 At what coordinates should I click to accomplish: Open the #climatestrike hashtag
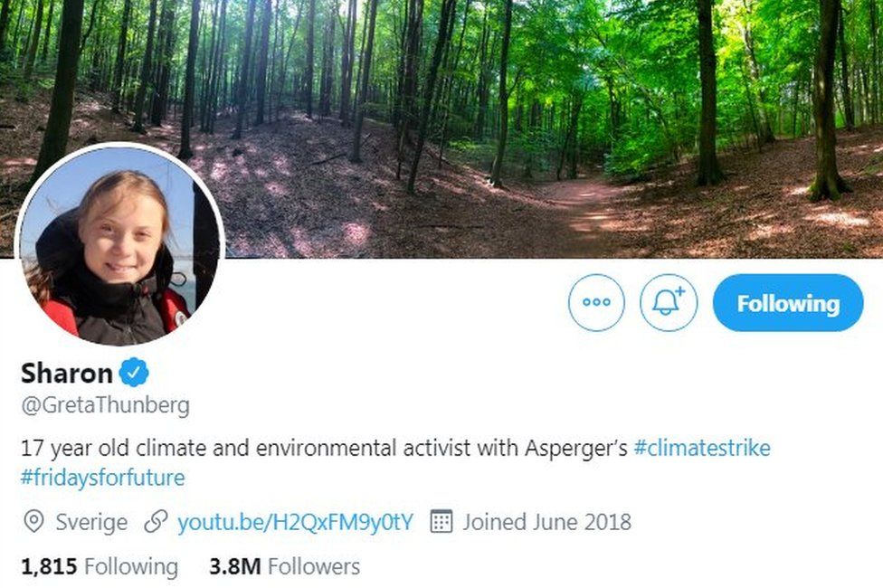[702, 448]
